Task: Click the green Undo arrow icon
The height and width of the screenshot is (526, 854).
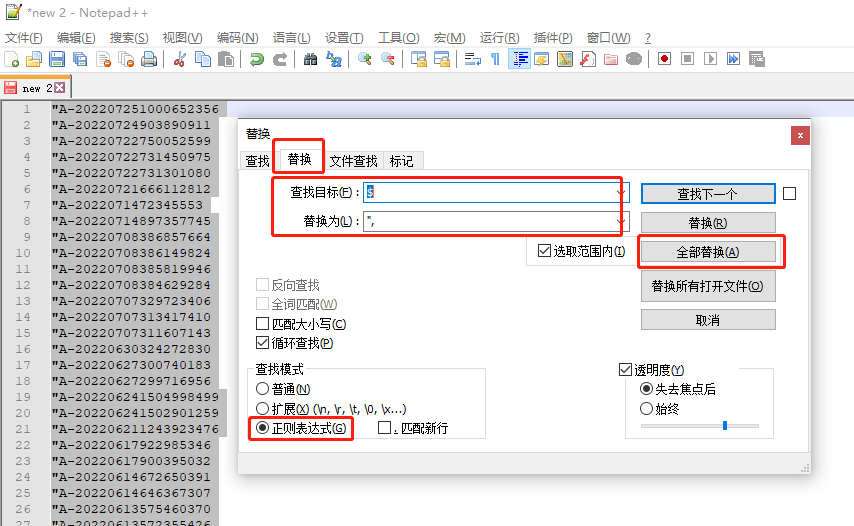Action: click(x=257, y=59)
